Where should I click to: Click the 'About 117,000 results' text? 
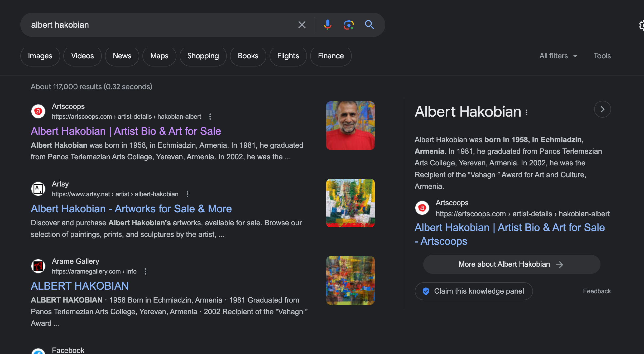click(x=92, y=87)
